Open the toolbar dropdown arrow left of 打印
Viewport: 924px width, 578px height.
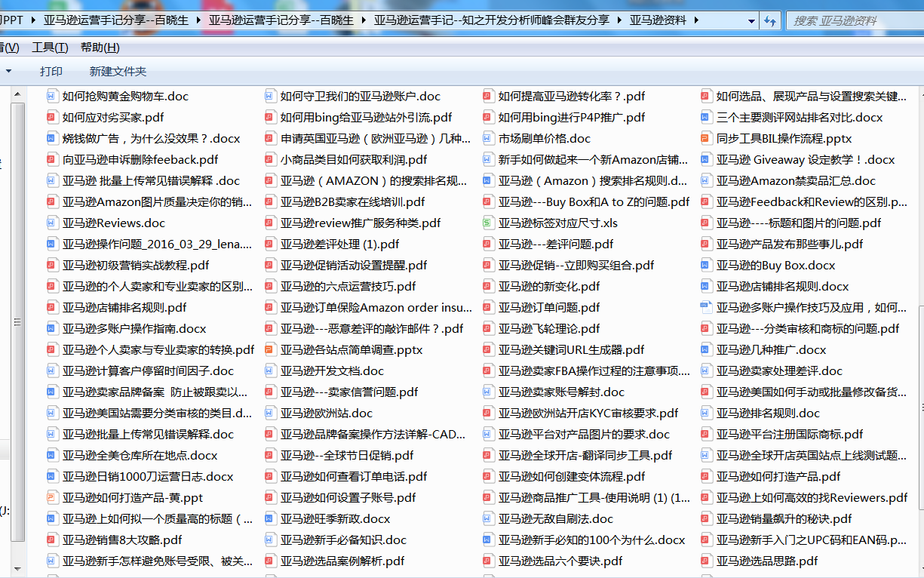pos(9,72)
